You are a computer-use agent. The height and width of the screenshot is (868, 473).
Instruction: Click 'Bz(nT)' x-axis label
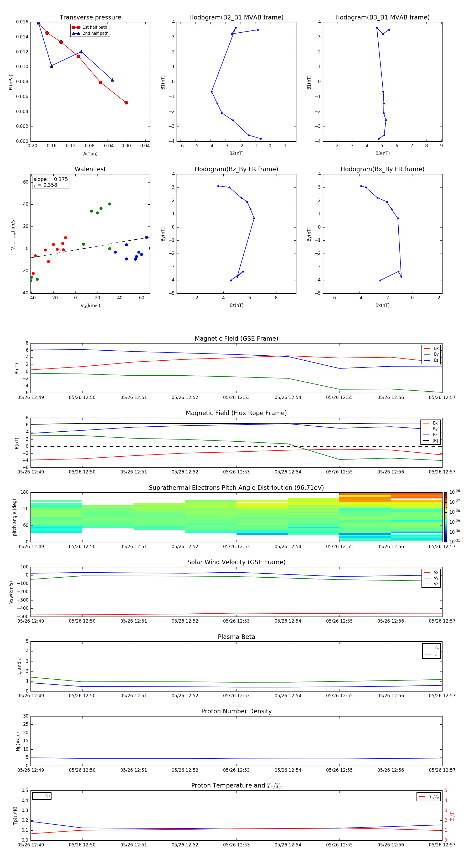click(236, 305)
